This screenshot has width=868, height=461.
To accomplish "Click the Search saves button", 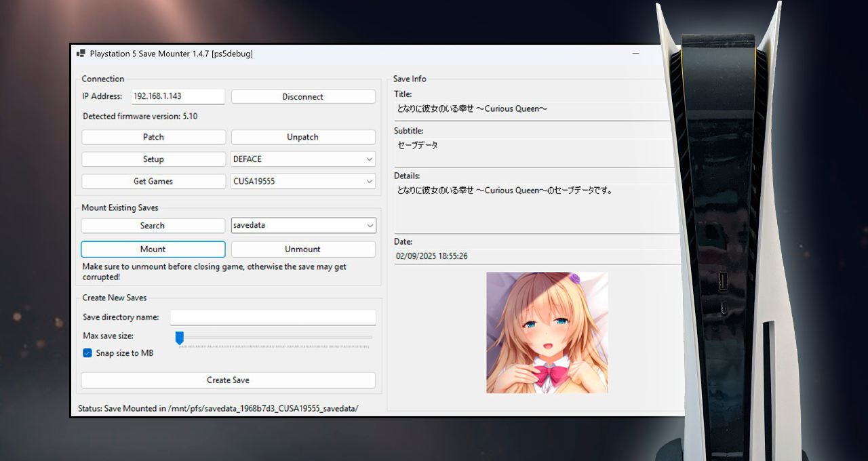I will point(153,226).
